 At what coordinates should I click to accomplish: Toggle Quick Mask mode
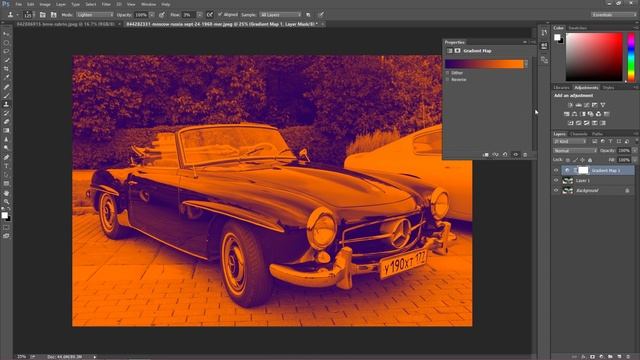point(6,227)
